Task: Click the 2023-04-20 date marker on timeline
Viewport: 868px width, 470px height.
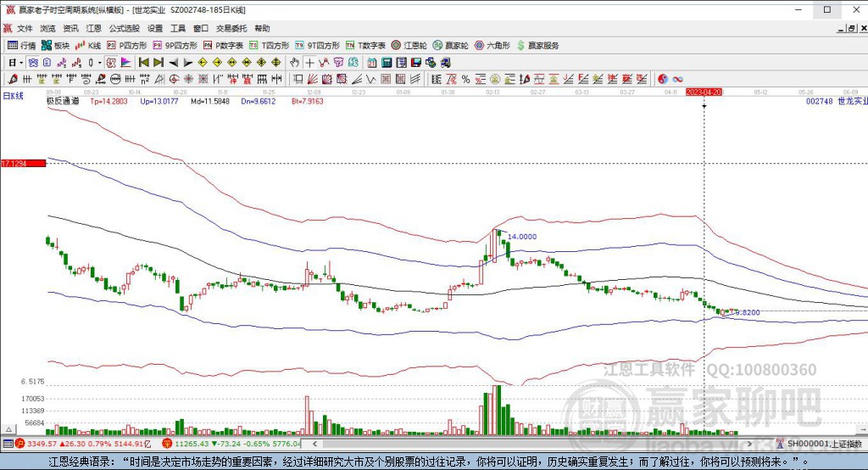Action: 704,91
